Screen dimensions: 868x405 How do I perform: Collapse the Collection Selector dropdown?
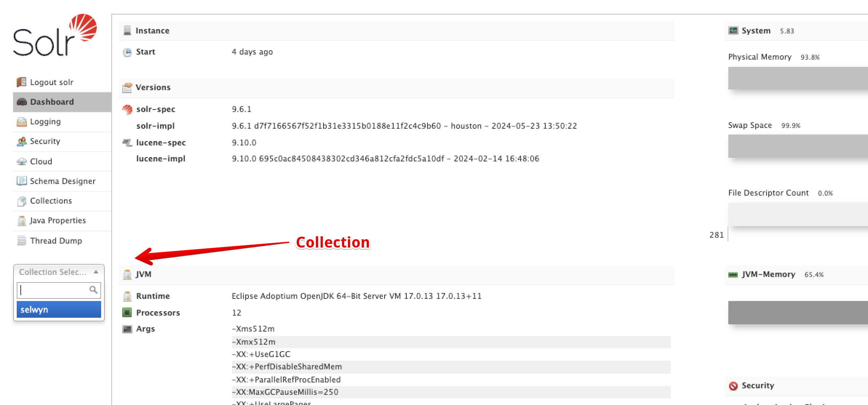point(59,272)
